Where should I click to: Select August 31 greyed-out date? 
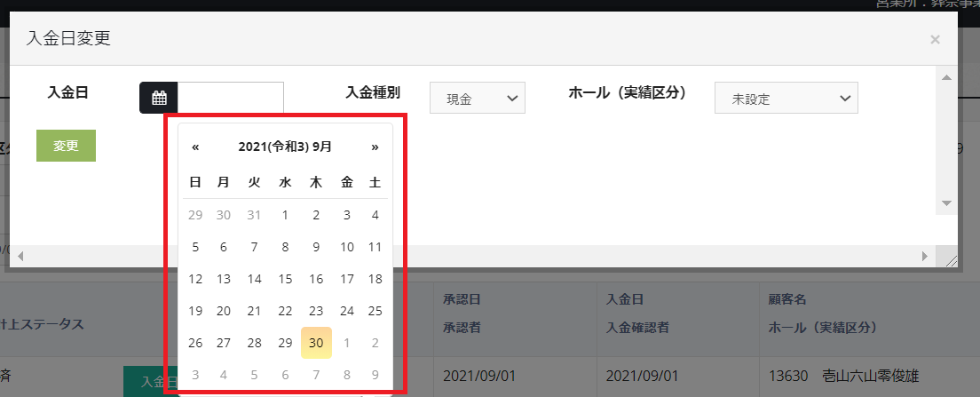(x=255, y=215)
